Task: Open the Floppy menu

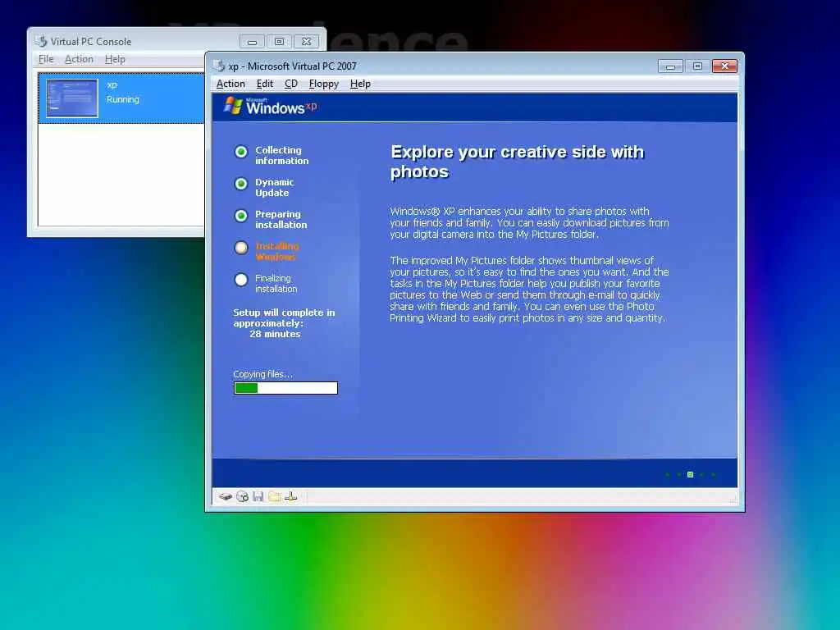Action: (x=323, y=84)
